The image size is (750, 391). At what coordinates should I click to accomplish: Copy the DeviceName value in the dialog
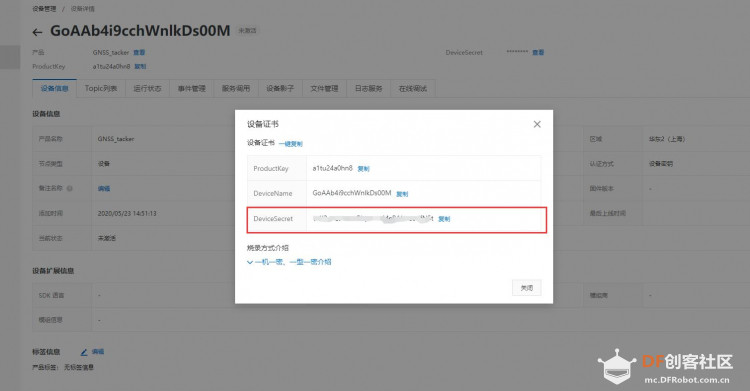(402, 194)
